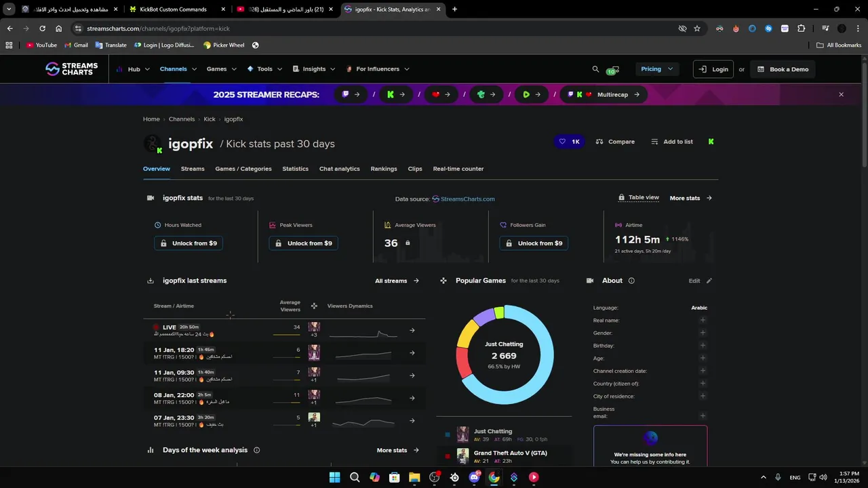868x488 pixels.
Task: Click the browser bookmark star icon
Action: coord(697,28)
